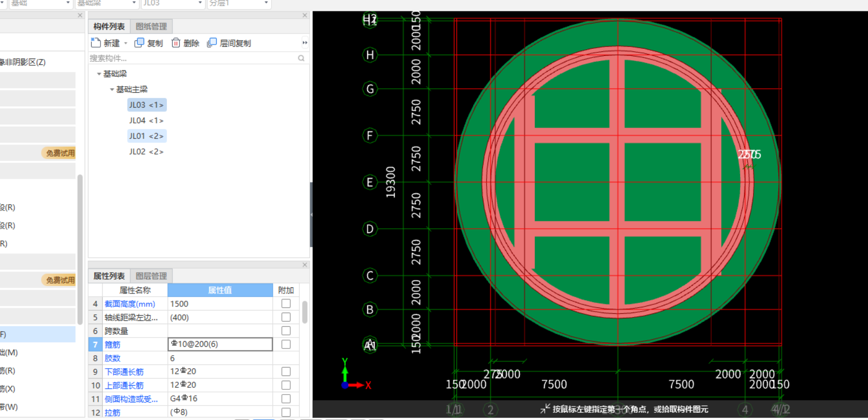The height and width of the screenshot is (420, 868).
Task: Click the 新建 new component icon
Action: 96,43
